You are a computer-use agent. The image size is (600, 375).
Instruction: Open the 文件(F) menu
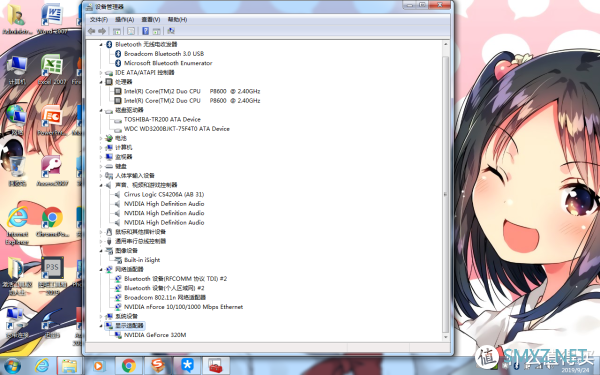[x=99, y=19]
